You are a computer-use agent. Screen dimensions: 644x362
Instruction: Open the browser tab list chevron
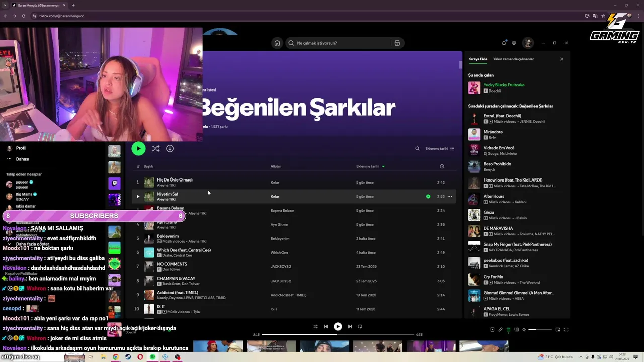pos(5,5)
